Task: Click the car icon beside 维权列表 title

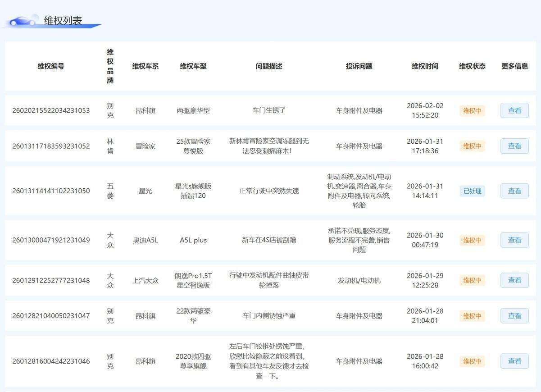Action: point(23,21)
